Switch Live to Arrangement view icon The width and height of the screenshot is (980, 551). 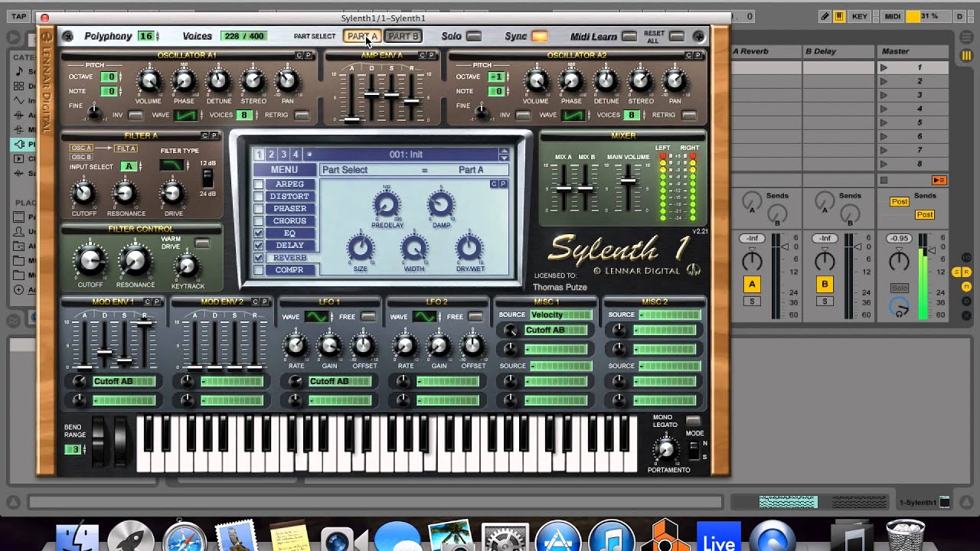pos(966,36)
